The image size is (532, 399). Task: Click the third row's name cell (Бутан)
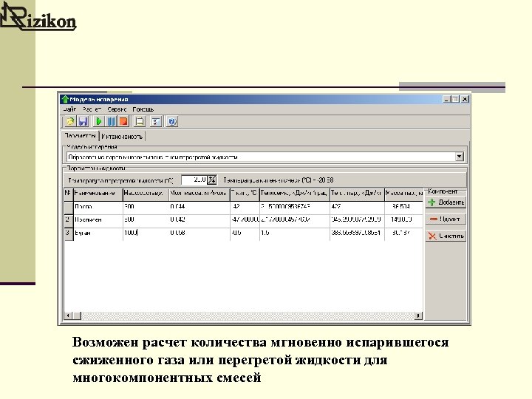tap(98, 234)
